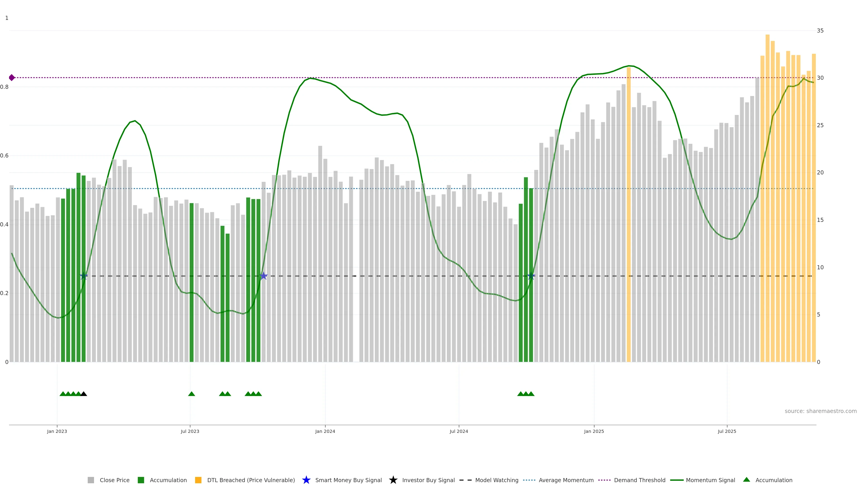Click the green Accumulation legend square
Screen dimensions: 868x488
pos(141,480)
